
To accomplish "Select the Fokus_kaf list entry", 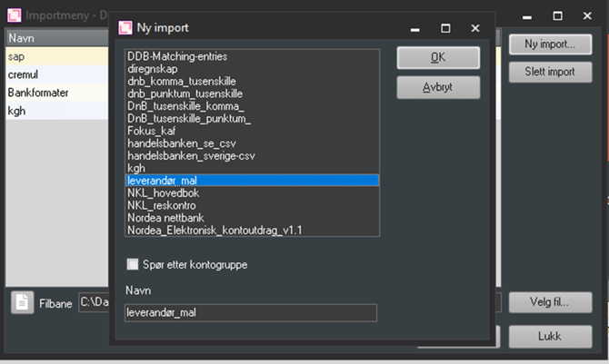I will [x=151, y=131].
